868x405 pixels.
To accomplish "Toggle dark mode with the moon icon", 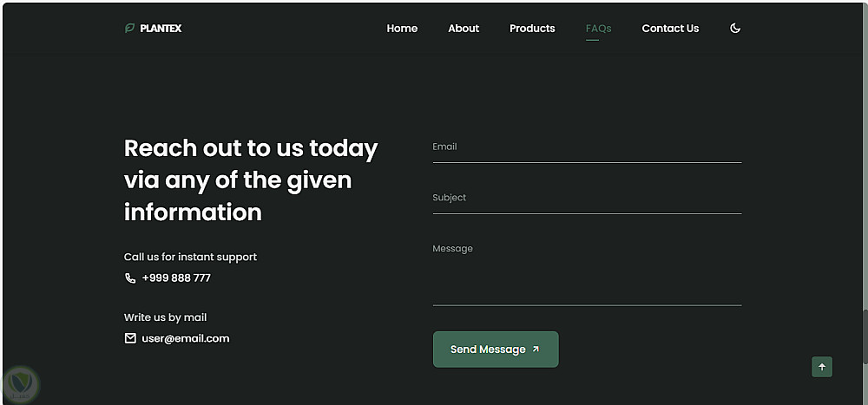I will pos(735,29).
